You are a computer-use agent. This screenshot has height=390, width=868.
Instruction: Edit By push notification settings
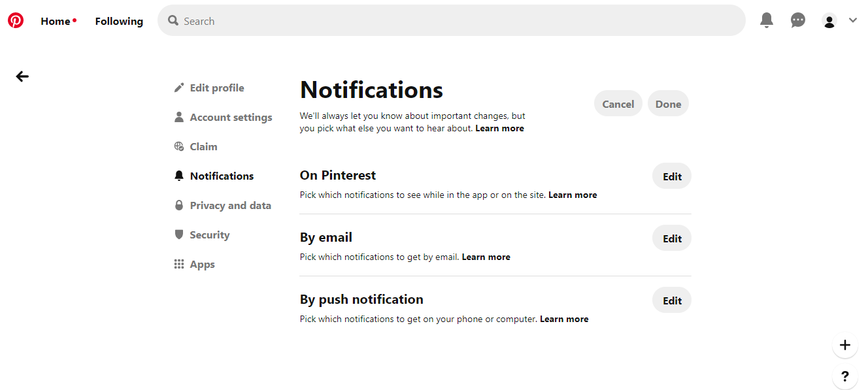click(x=672, y=301)
